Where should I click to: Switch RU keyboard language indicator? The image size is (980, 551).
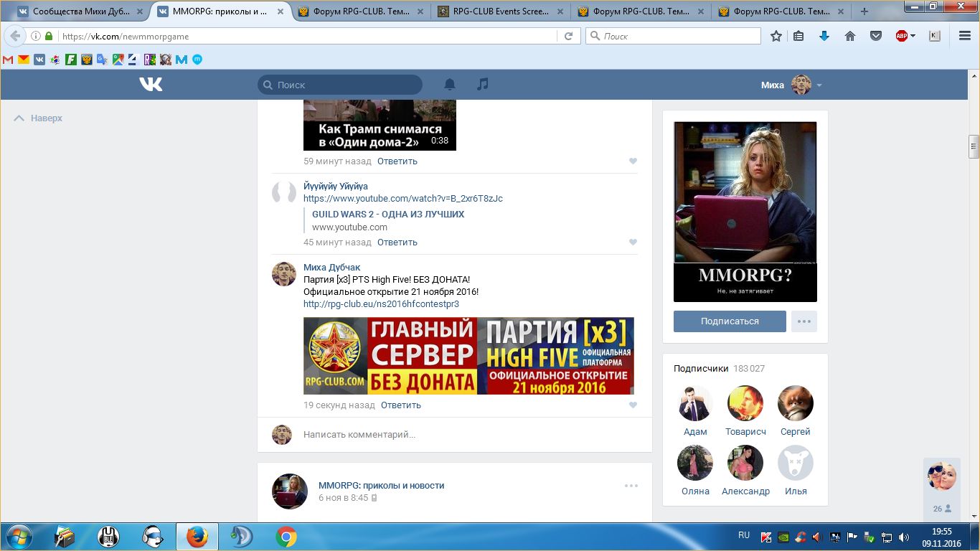(x=744, y=535)
